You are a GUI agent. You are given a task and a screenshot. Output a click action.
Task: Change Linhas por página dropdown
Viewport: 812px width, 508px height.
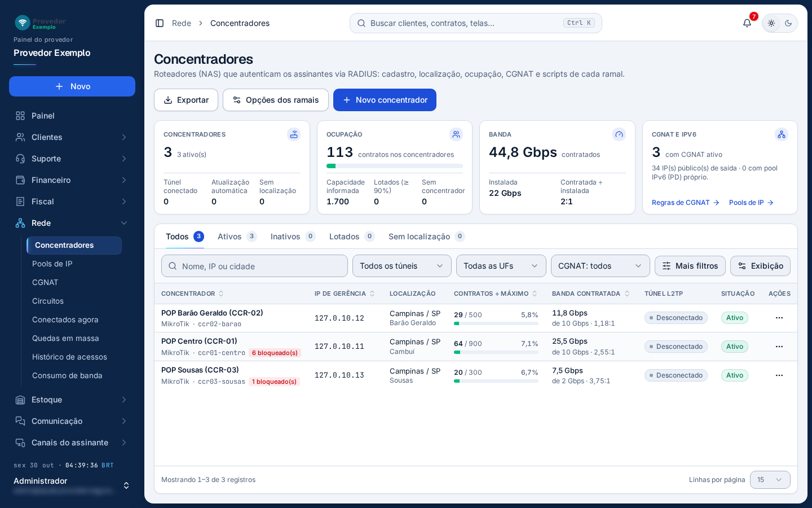click(x=770, y=480)
